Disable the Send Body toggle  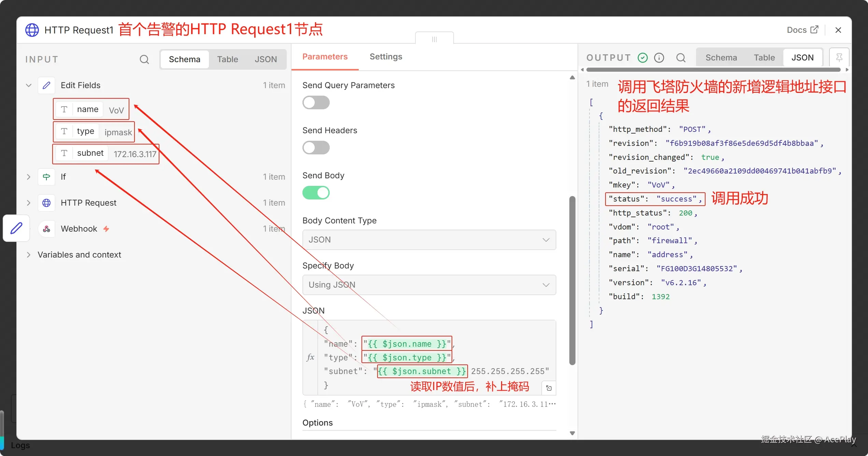[x=316, y=193]
